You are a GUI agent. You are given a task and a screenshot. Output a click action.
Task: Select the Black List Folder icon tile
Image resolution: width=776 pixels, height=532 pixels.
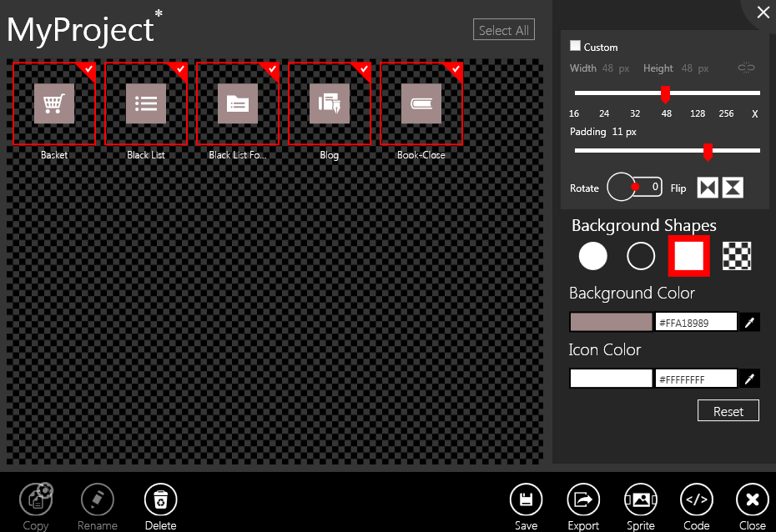(238, 103)
